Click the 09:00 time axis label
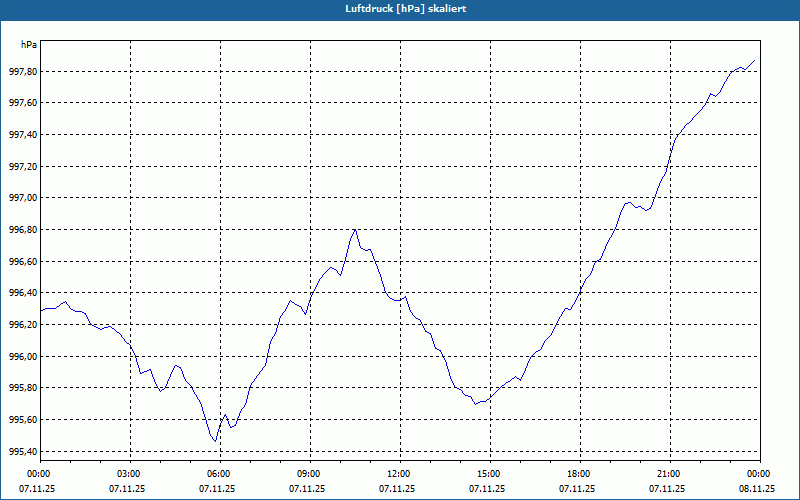 coord(310,474)
